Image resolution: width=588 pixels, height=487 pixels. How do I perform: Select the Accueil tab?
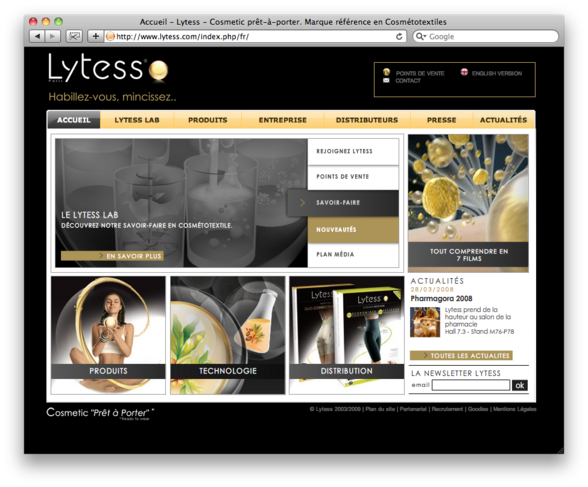(74, 120)
